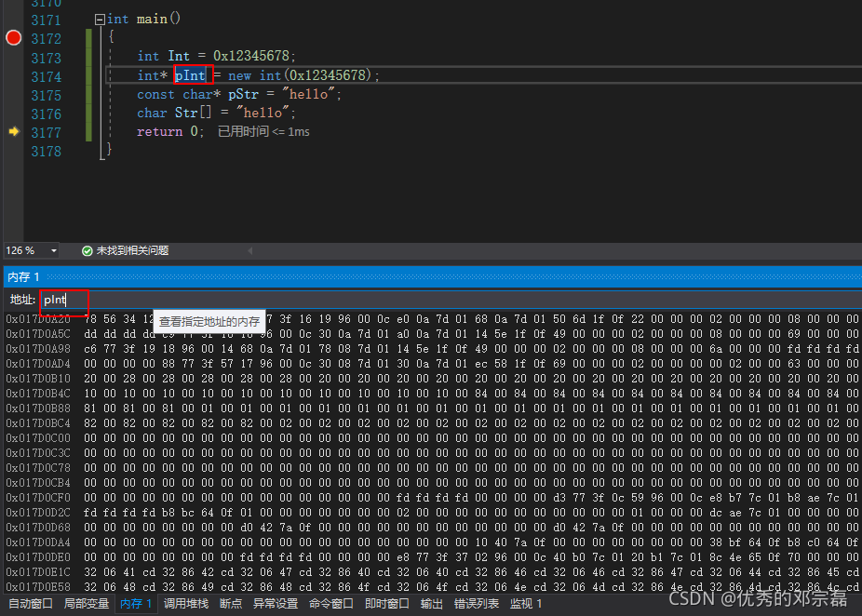Switch to the 监视 1 tab

pos(526,604)
